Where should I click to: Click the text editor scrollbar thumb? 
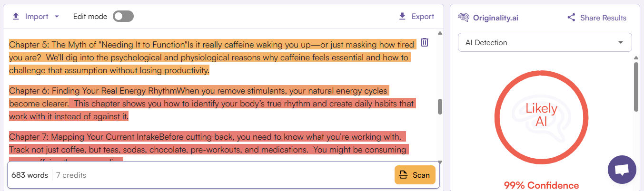(x=440, y=106)
